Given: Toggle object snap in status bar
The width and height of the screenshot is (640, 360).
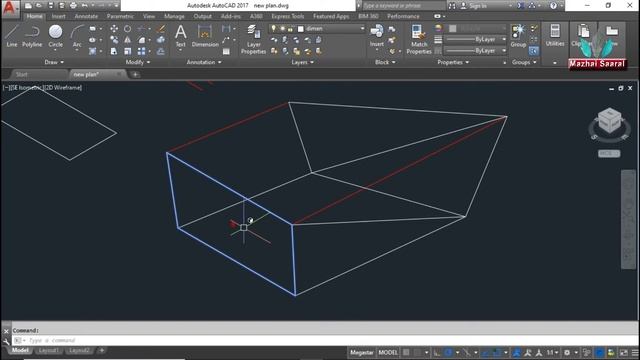Looking at the screenshot, I should click(x=496, y=353).
